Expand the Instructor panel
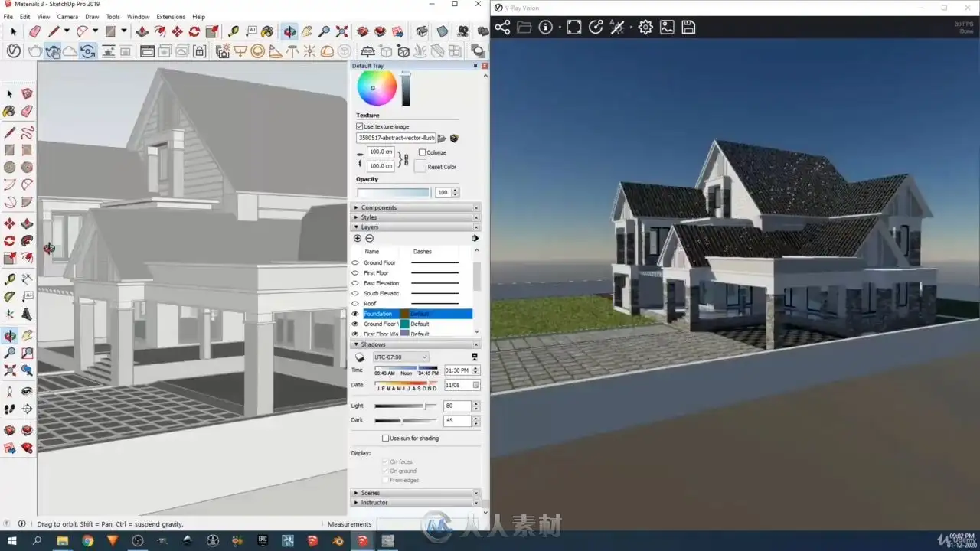980x551 pixels. pyautogui.click(x=416, y=503)
